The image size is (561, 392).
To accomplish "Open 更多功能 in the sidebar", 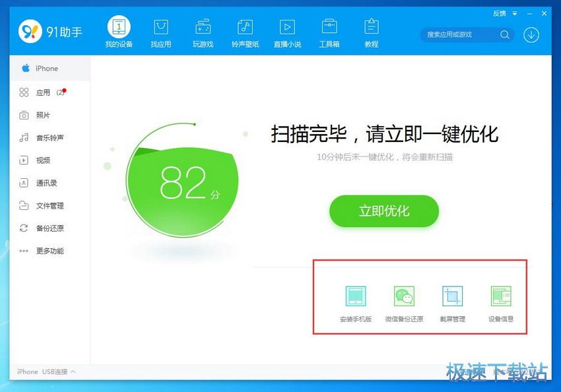I will (49, 251).
